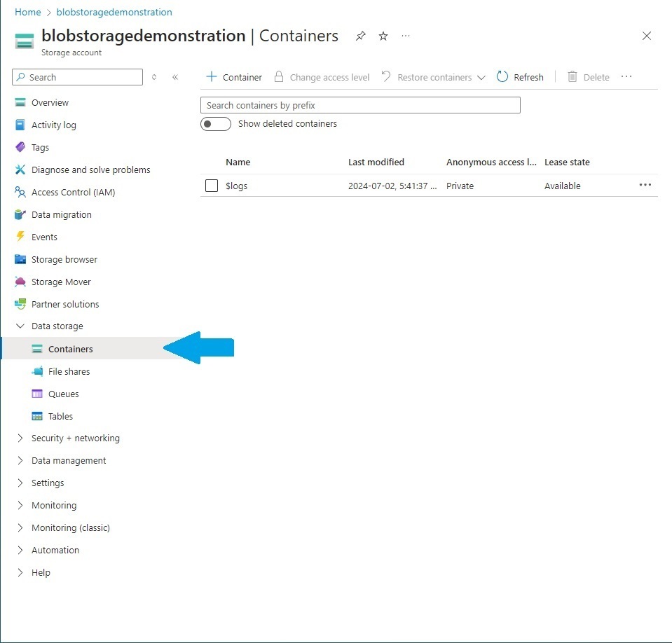Go to Tags in the sidebar menu
This screenshot has width=672, height=643.
(x=40, y=147)
